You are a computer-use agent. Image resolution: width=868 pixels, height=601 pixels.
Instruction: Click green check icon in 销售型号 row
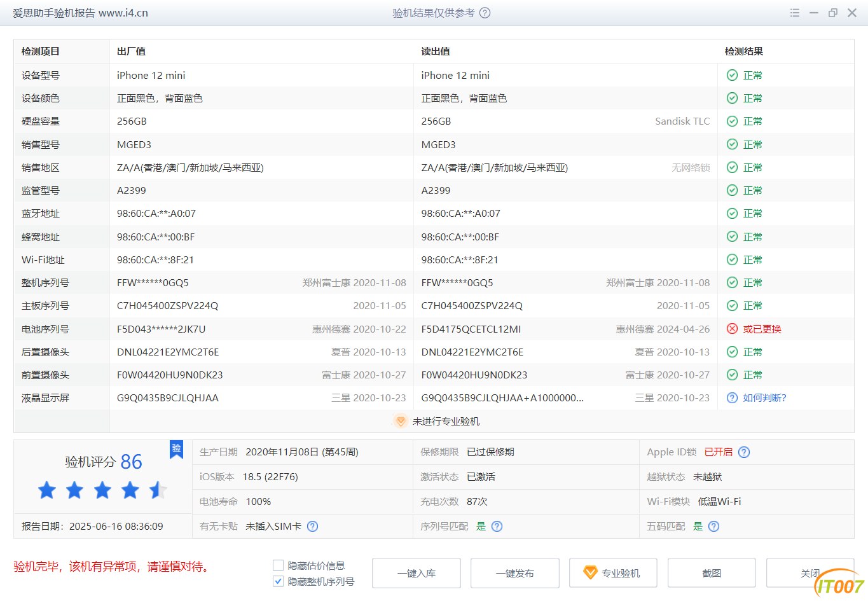pyautogui.click(x=732, y=144)
